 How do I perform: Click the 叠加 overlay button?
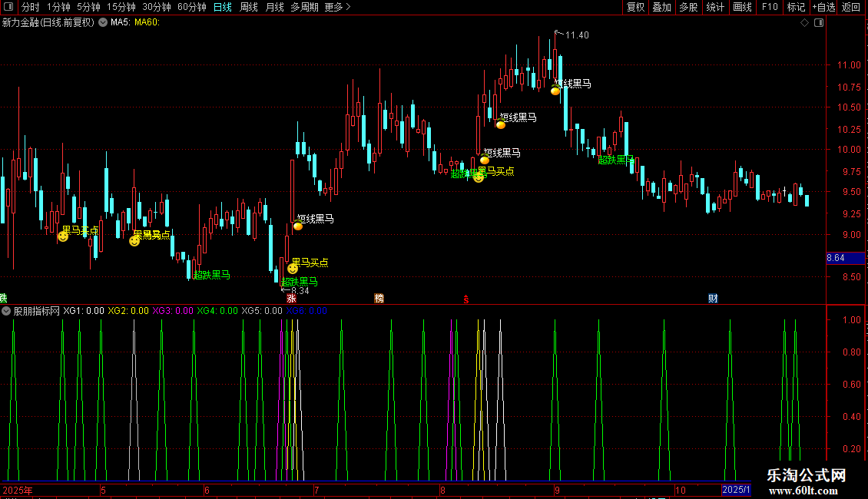tap(661, 7)
